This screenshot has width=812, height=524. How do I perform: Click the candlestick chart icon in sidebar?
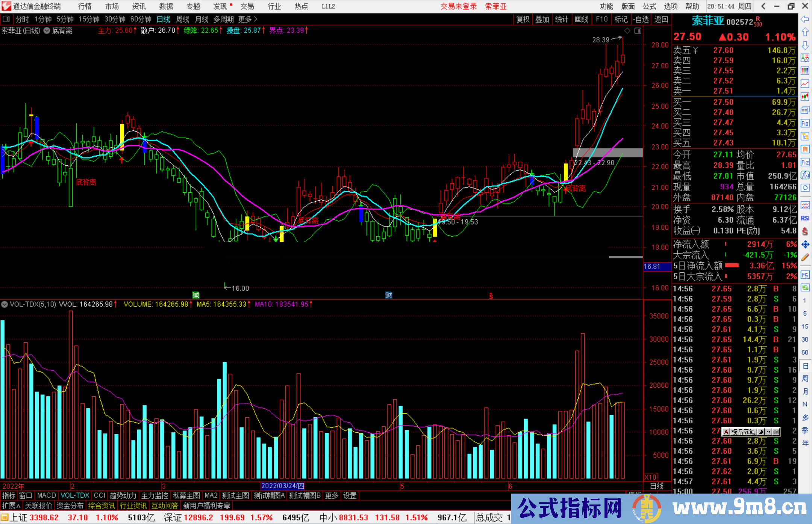[805, 97]
